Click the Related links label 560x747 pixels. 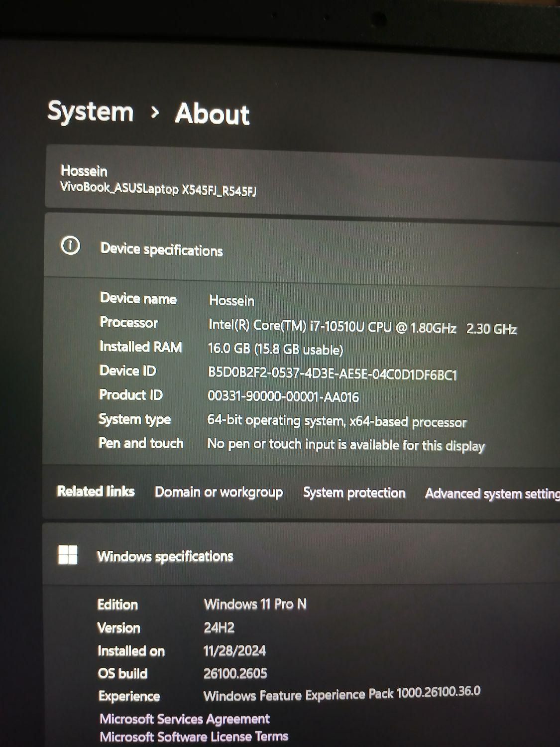coord(96,491)
